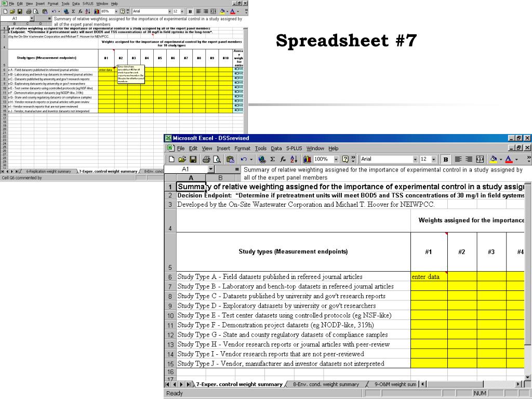Toggle Bold in background Excel window
Screen dimensions: 532x399
(190, 11)
